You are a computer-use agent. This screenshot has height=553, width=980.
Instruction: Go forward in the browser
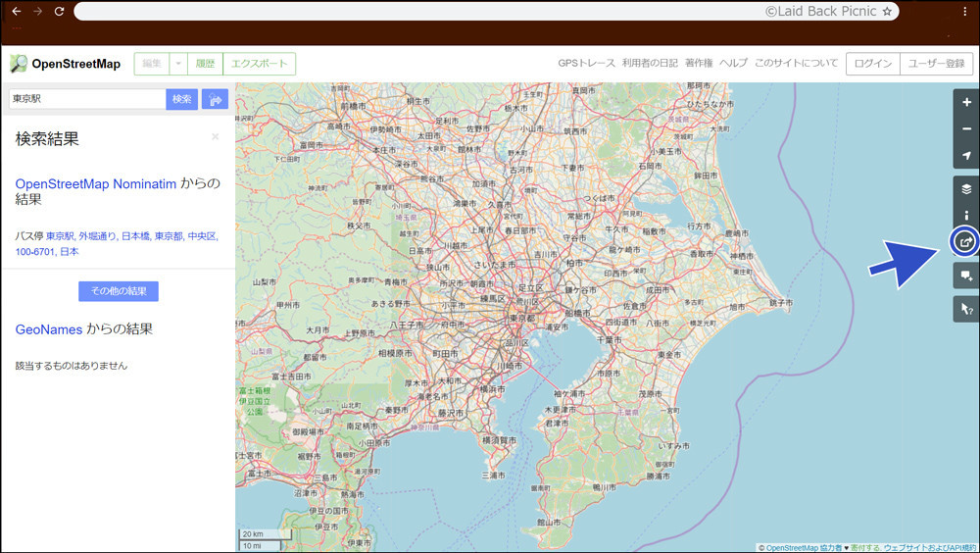[37, 11]
